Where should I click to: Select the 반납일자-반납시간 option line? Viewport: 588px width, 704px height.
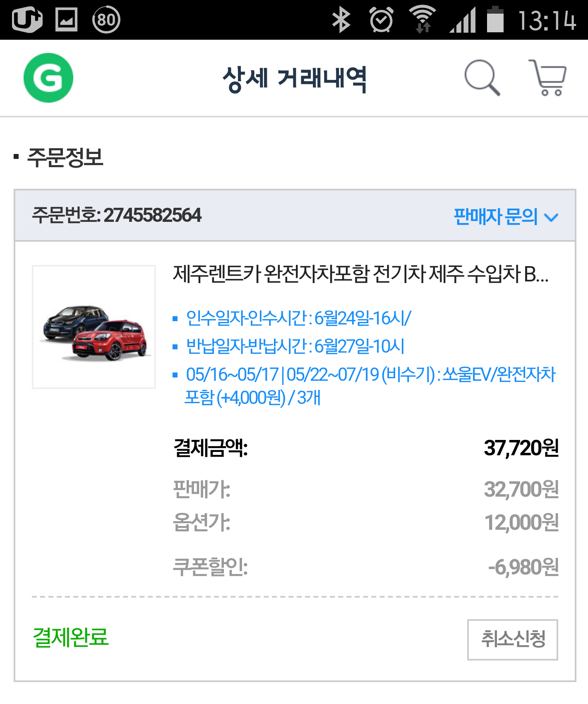pyautogui.click(x=295, y=346)
